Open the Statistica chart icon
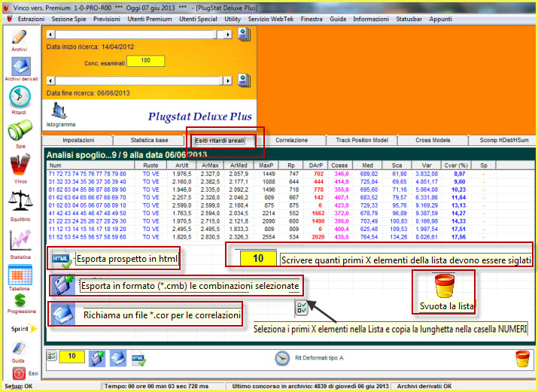This screenshot has height=392, width=538. 20,240
